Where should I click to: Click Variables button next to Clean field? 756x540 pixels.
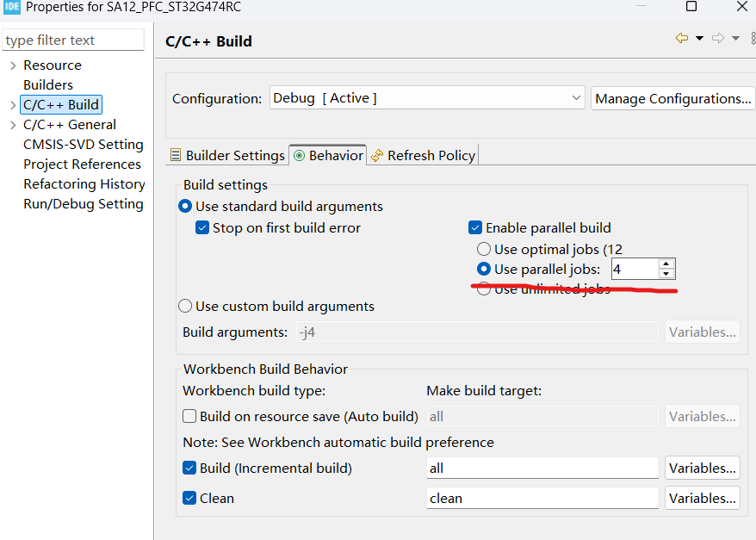(x=703, y=498)
